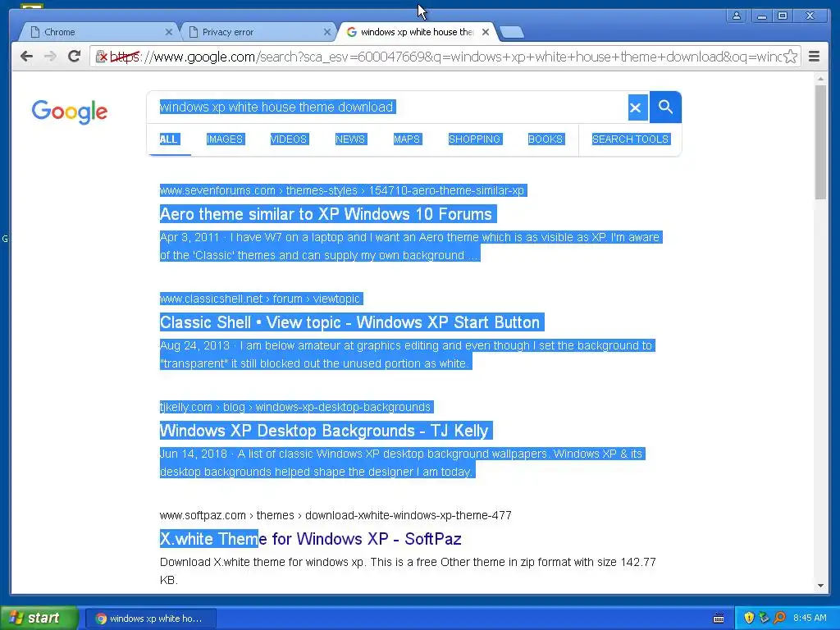Viewport: 840px width, 630px height.
Task: Click the 8:45 AM clock
Action: click(x=810, y=618)
